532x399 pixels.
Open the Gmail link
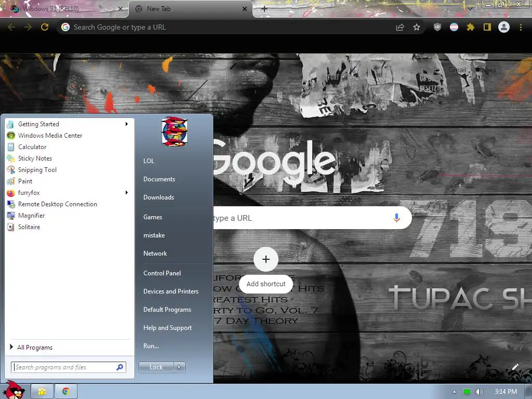tap(457, 70)
